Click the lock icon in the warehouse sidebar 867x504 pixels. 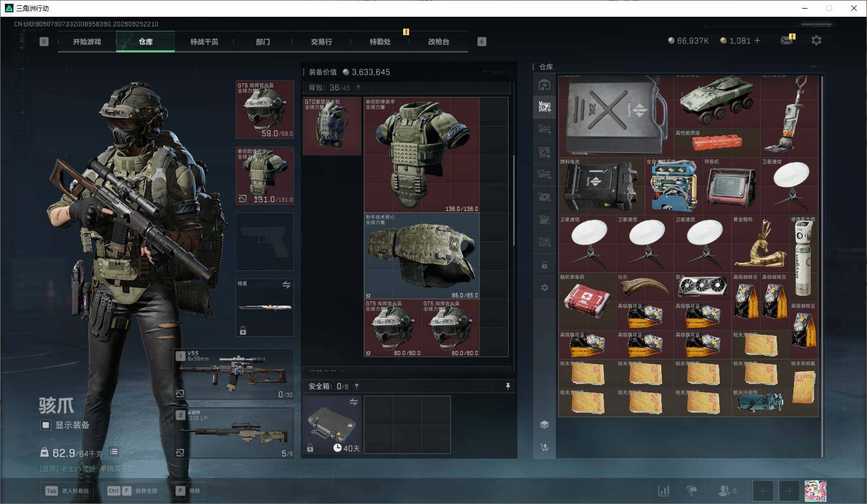click(x=544, y=266)
